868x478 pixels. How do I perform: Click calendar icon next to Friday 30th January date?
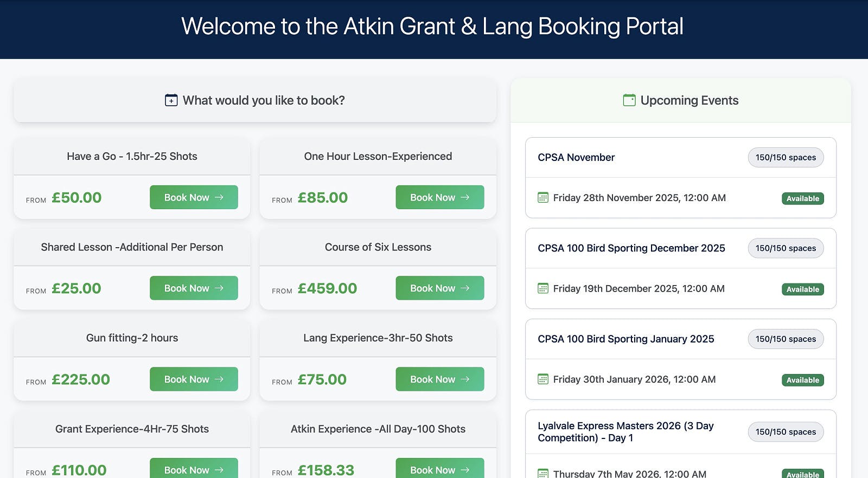[x=543, y=379]
